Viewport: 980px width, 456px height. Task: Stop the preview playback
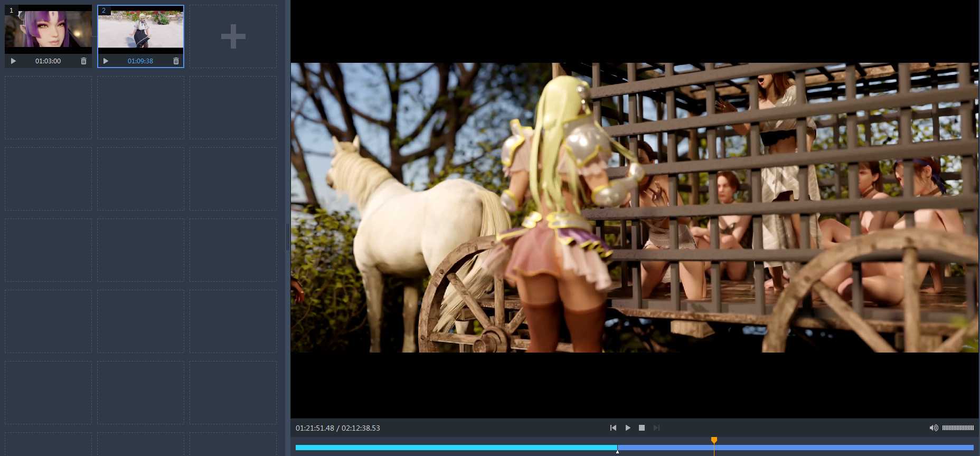tap(642, 428)
